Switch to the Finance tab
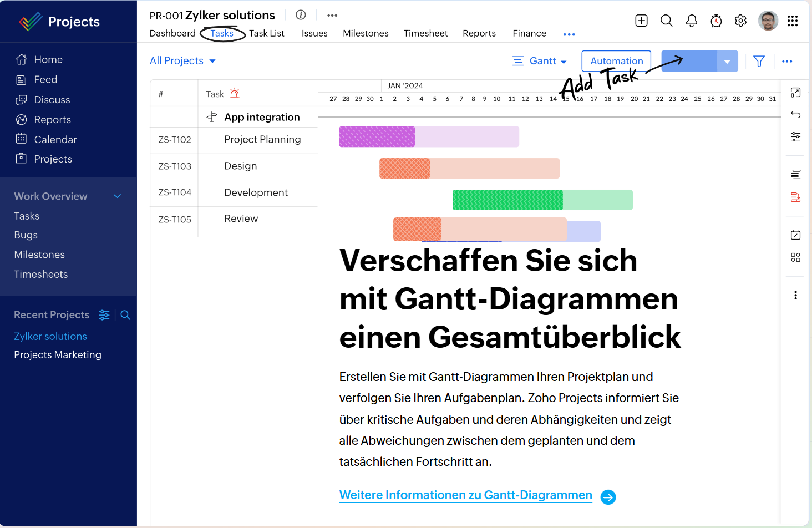Image resolution: width=812 pixels, height=528 pixels. [529, 33]
